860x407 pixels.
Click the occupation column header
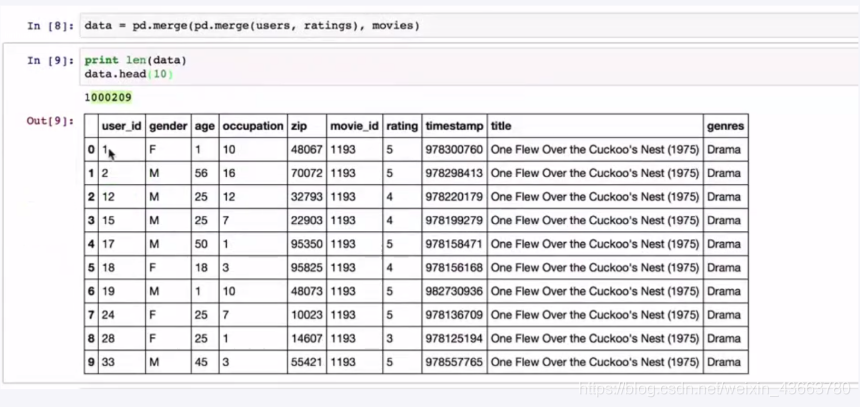(x=253, y=126)
